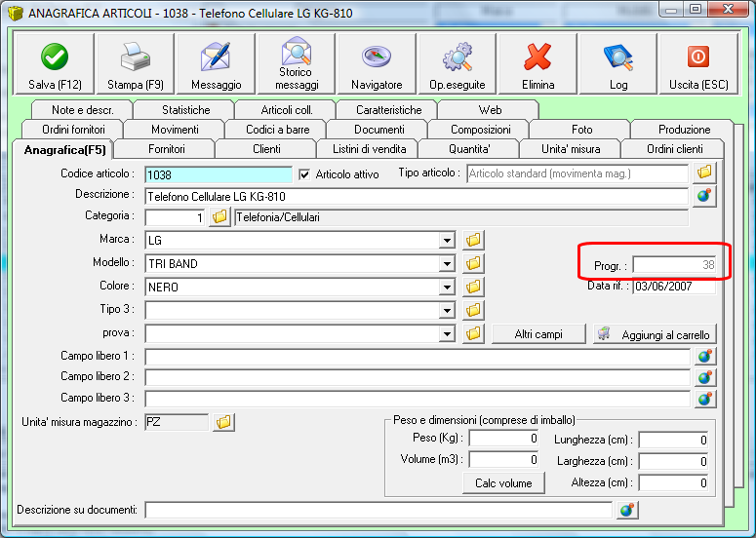Click the Categoria number field

click(x=175, y=217)
